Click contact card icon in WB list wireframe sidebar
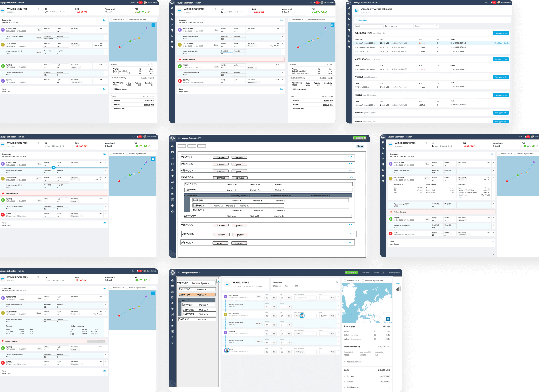The height and width of the screenshot is (392, 539). 172,200
